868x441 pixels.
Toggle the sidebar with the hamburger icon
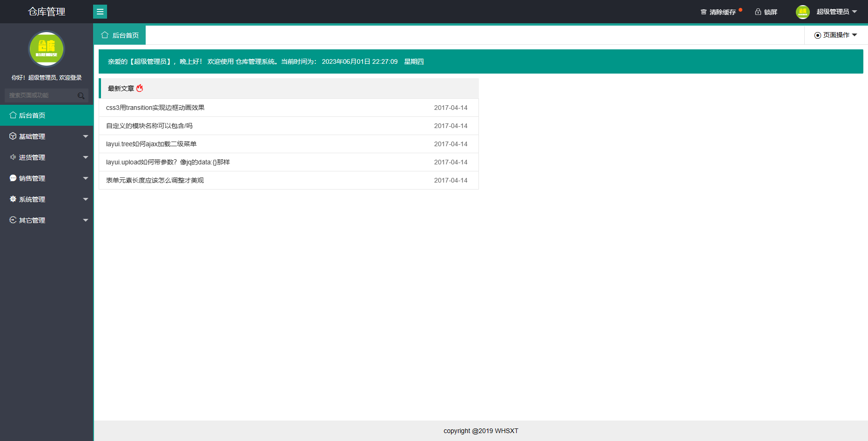tap(100, 12)
